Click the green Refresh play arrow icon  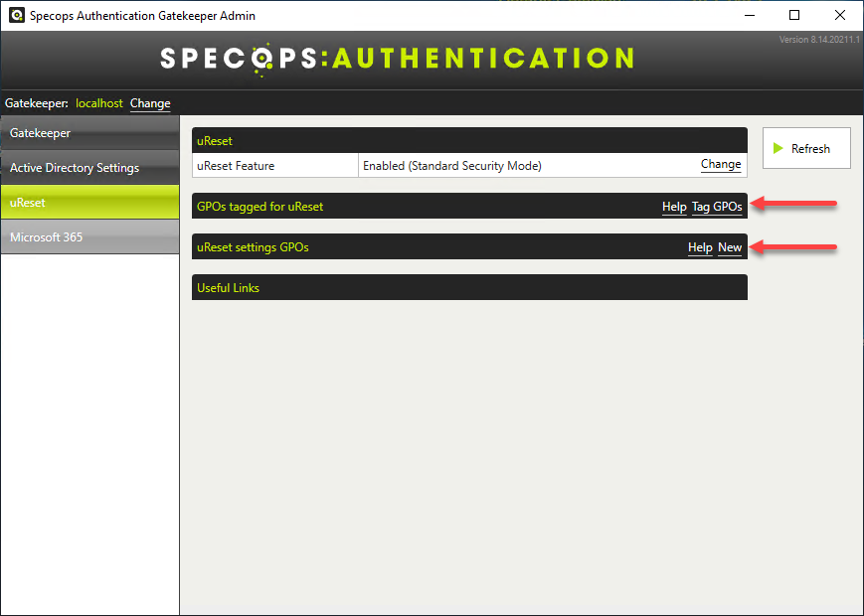tap(778, 148)
